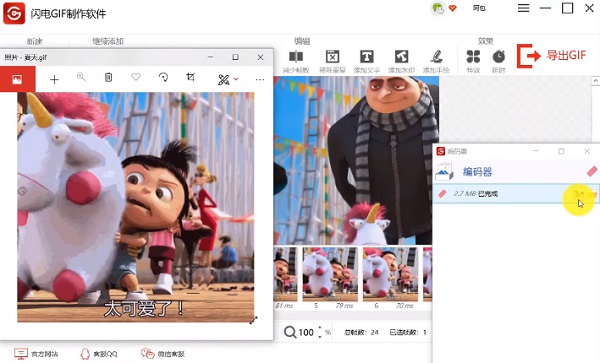Click the selected frames (已选帧数: 1) status text
Viewport: 600px width, 363px height.
point(408,332)
